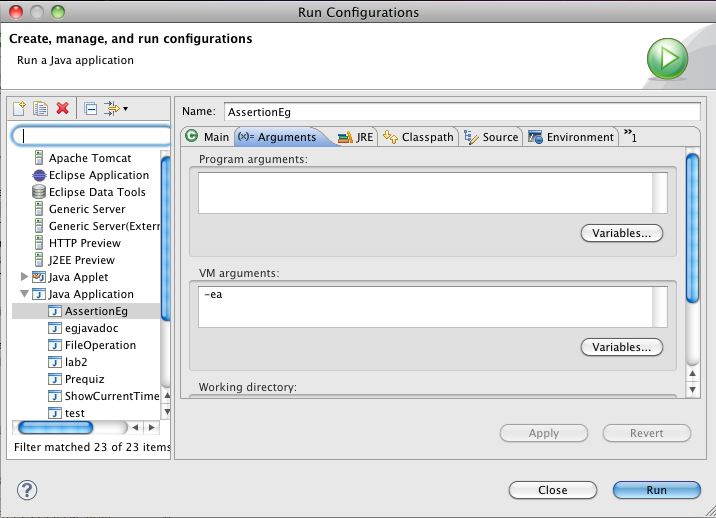This screenshot has height=518, width=716.
Task: Delete selected configuration with red X
Action: [63, 108]
